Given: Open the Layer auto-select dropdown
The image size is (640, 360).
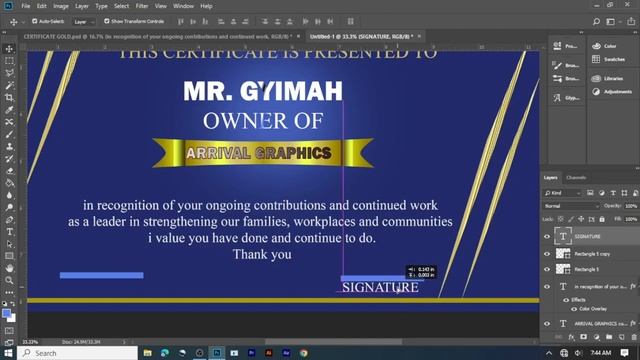Looking at the screenshot, I should point(84,22).
